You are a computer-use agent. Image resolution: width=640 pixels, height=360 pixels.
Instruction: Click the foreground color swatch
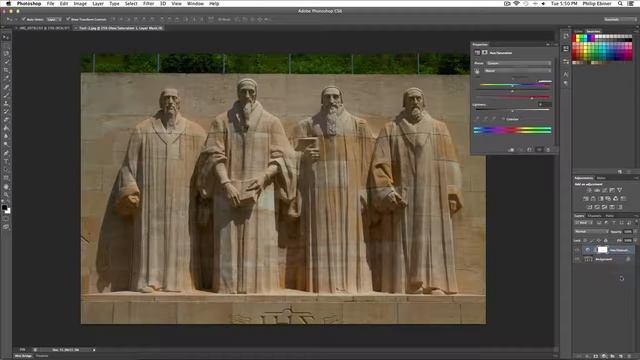[4, 207]
